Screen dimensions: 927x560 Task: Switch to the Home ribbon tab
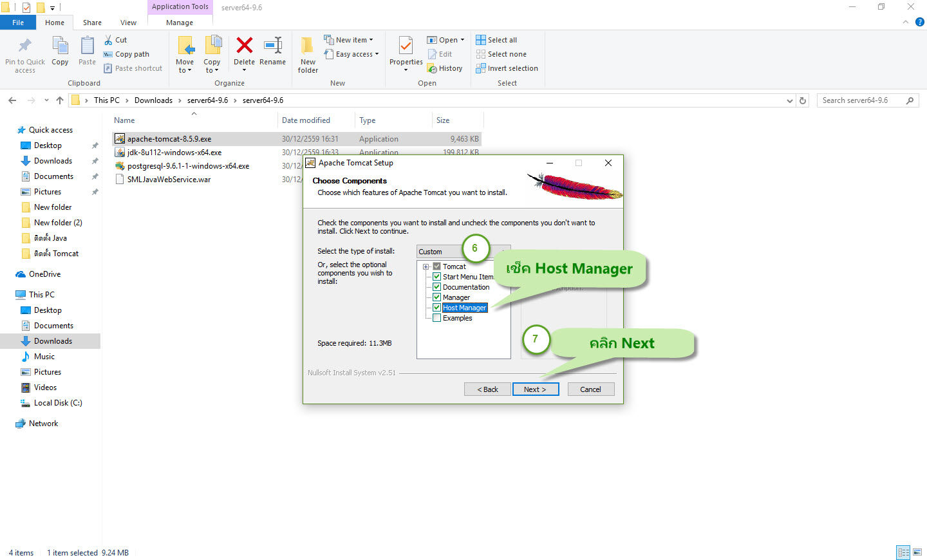[55, 23]
